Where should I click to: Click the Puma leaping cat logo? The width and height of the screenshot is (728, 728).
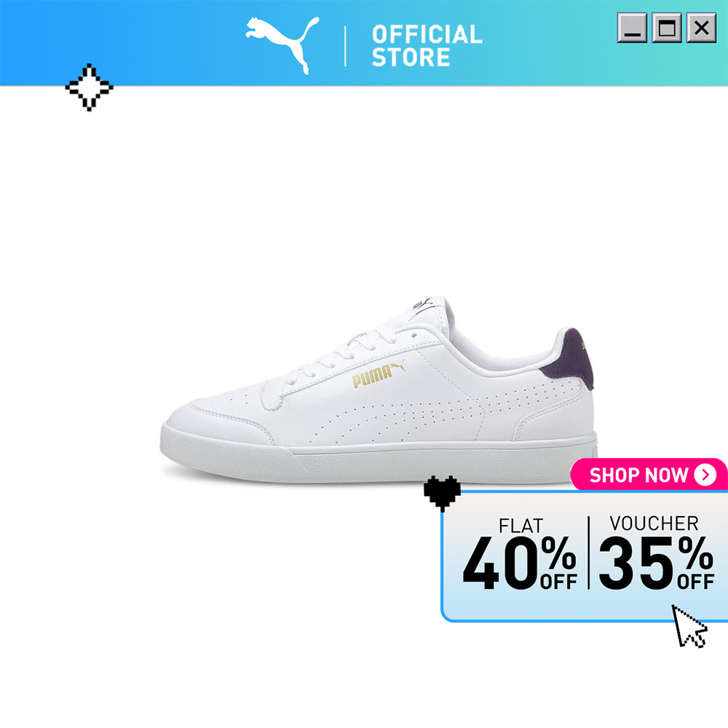point(282,45)
